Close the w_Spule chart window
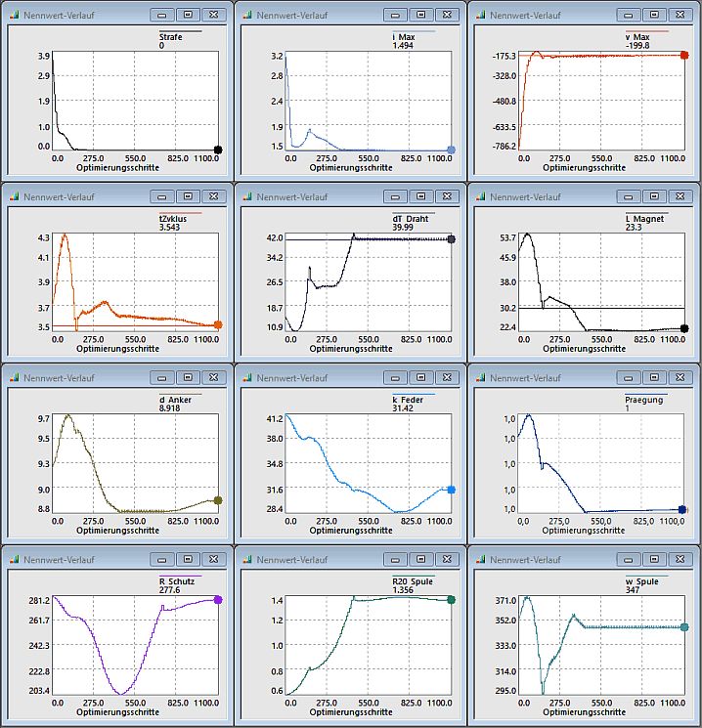Image resolution: width=702 pixels, height=728 pixels. click(680, 558)
